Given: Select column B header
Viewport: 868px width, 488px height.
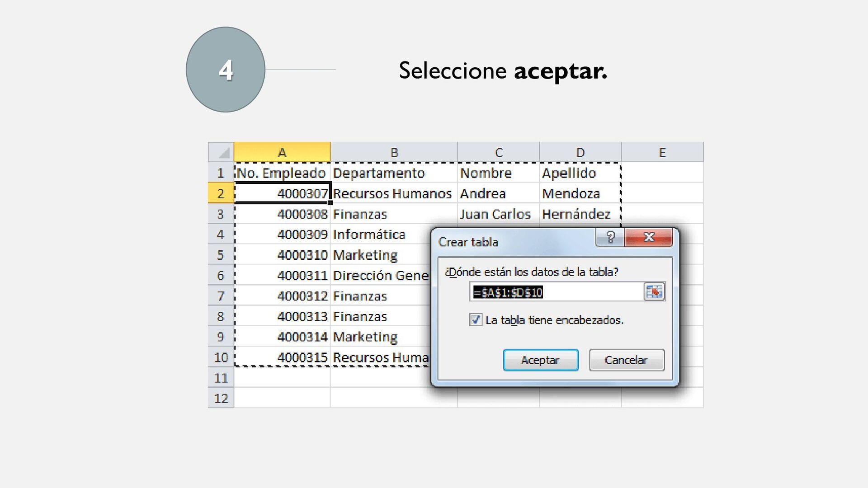Looking at the screenshot, I should point(394,153).
